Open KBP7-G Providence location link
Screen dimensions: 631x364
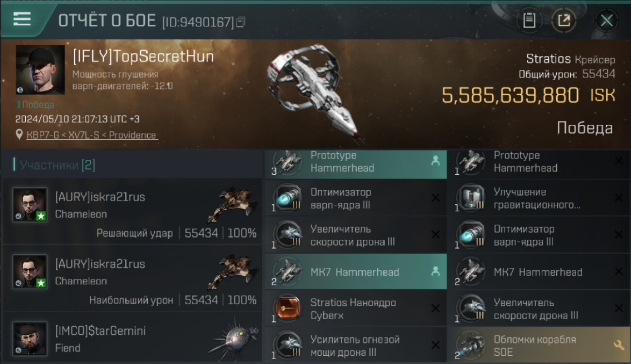tap(91, 135)
